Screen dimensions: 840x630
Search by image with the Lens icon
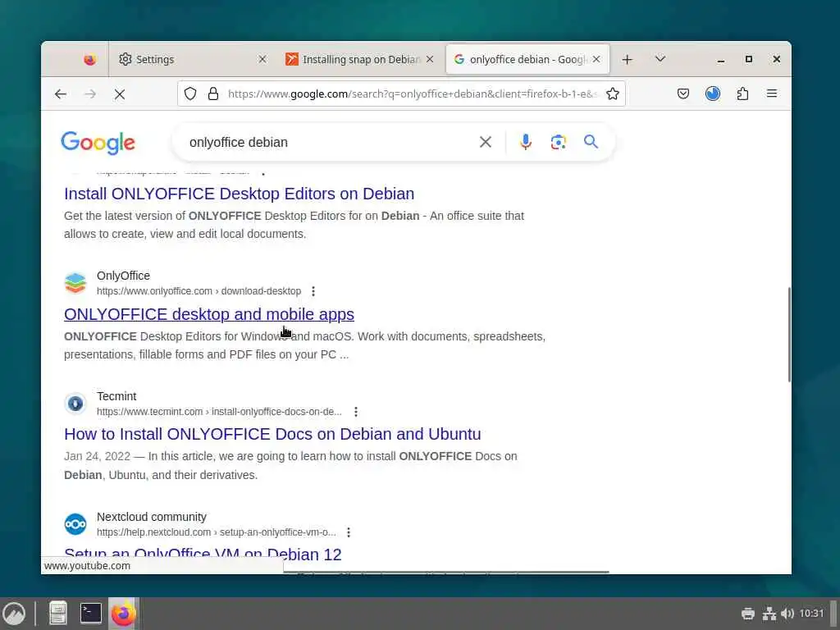coord(558,142)
